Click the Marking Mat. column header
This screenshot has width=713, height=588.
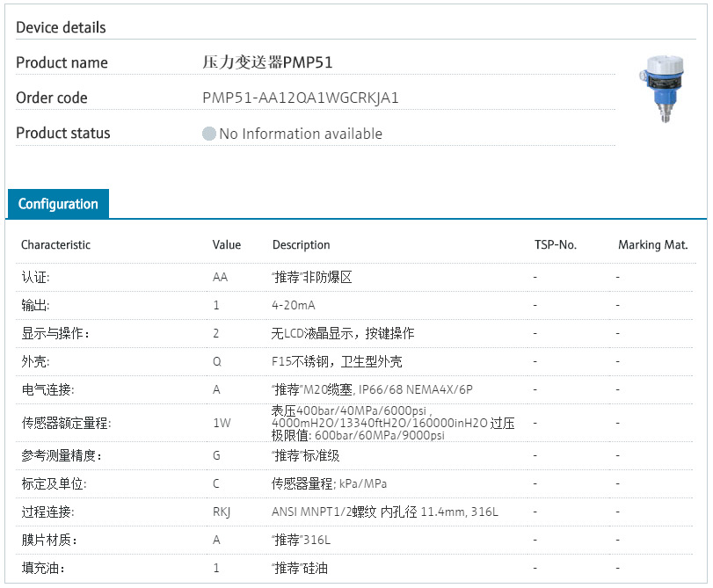(653, 244)
